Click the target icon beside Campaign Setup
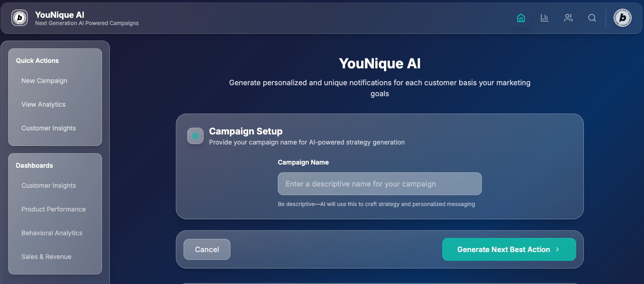Screen dimensions: 644x284 195,136
